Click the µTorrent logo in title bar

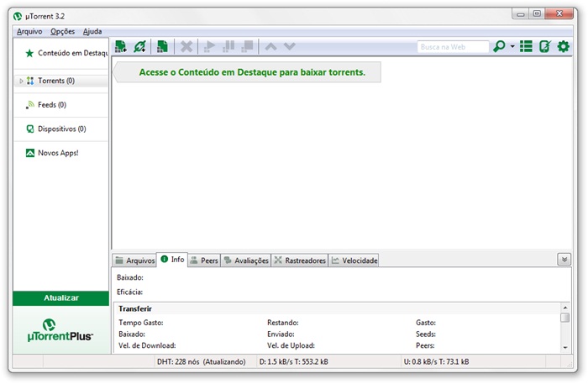[18, 16]
